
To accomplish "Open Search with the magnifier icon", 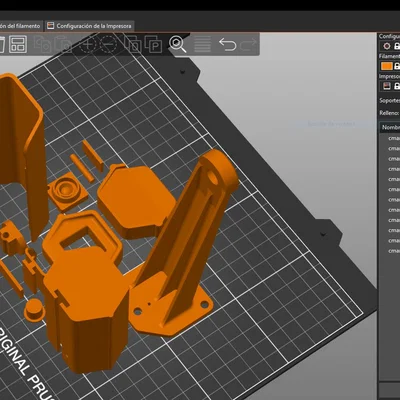I will click(177, 44).
